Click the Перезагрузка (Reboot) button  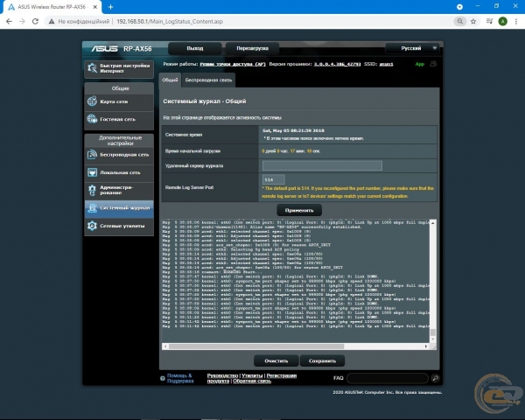tap(253, 48)
